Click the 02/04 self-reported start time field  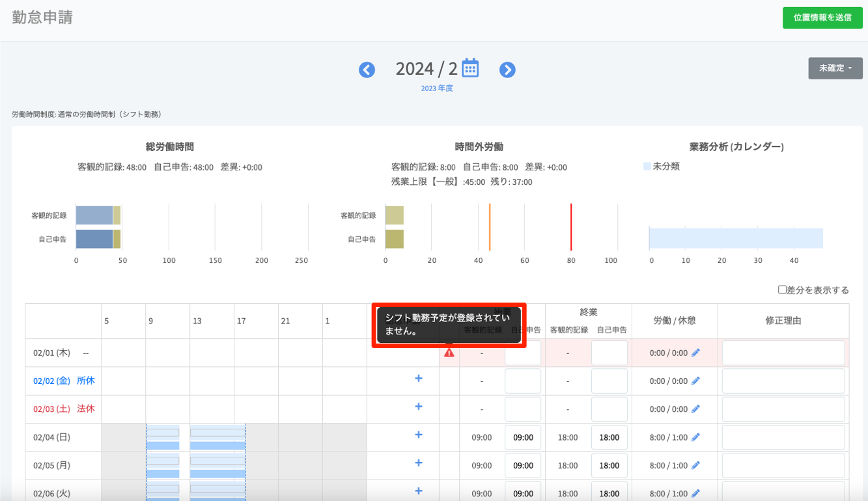(523, 437)
